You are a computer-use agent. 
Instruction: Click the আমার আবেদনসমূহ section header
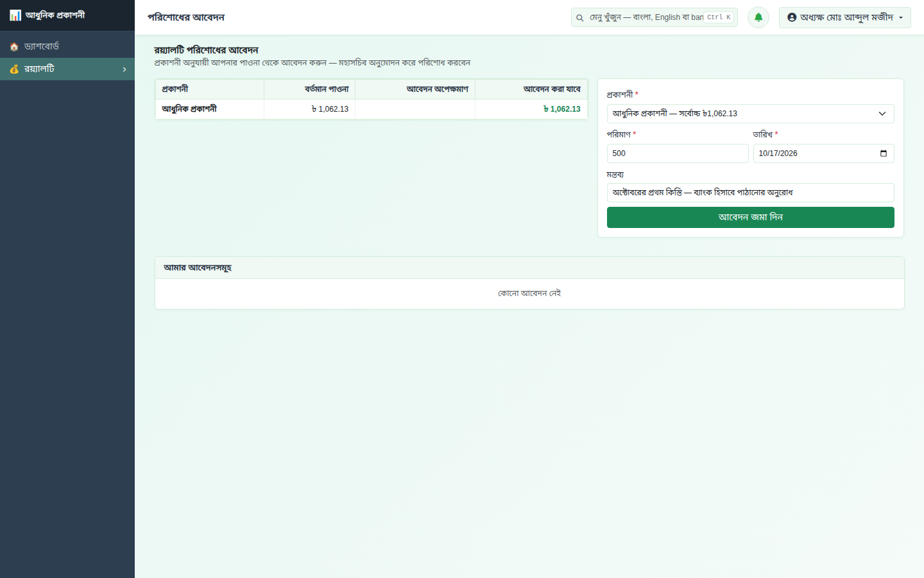529,268
